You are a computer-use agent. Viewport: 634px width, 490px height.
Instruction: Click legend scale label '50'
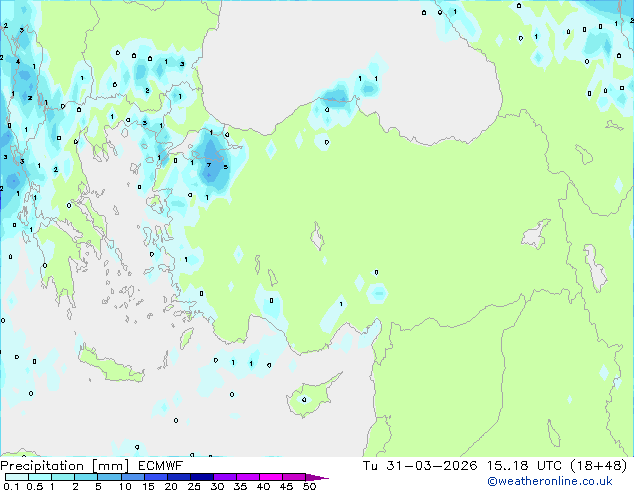[x=309, y=486]
